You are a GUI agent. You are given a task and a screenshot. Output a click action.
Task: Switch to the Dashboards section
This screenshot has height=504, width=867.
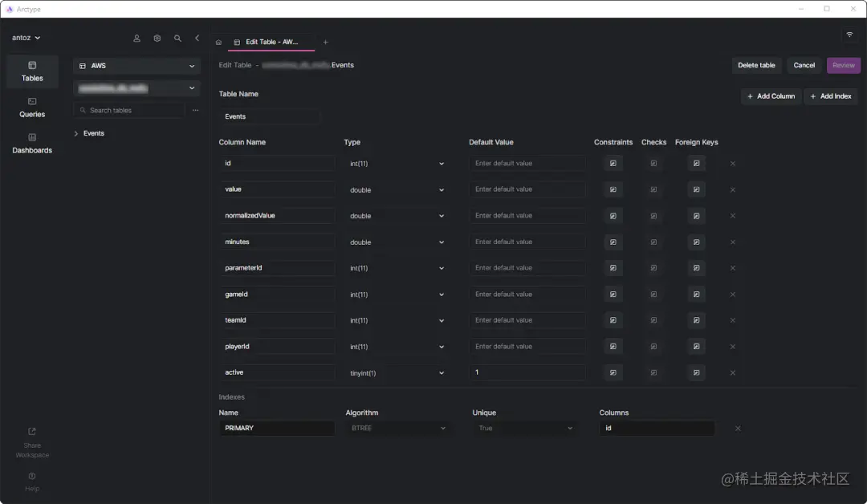(x=32, y=144)
